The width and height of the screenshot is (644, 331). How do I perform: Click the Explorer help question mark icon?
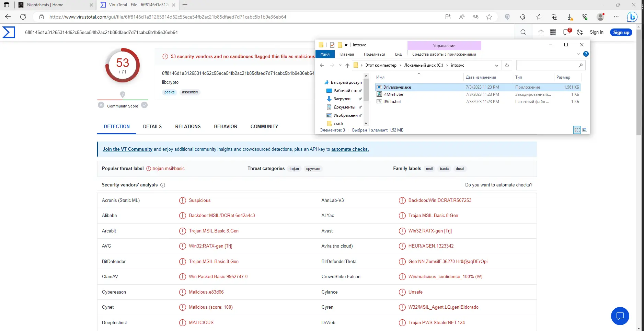coord(586,54)
